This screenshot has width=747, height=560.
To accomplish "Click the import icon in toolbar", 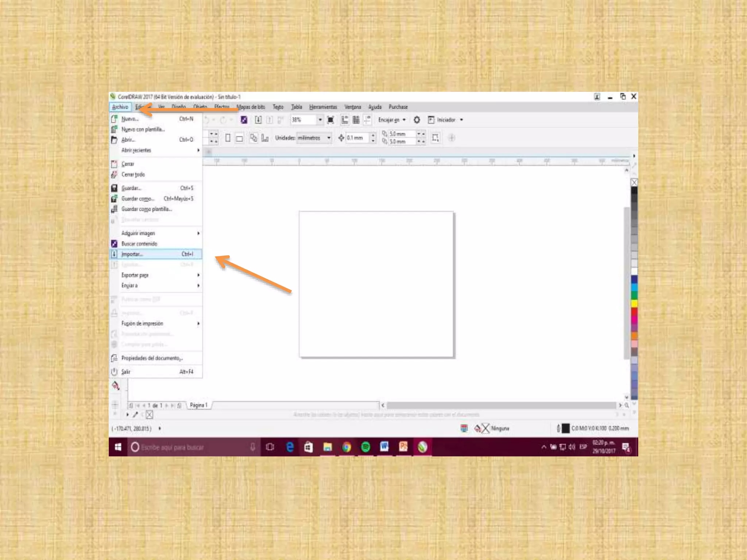I will (x=258, y=120).
